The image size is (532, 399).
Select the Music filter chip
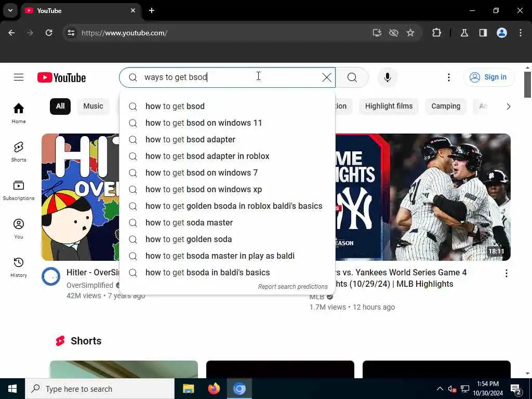tap(93, 106)
